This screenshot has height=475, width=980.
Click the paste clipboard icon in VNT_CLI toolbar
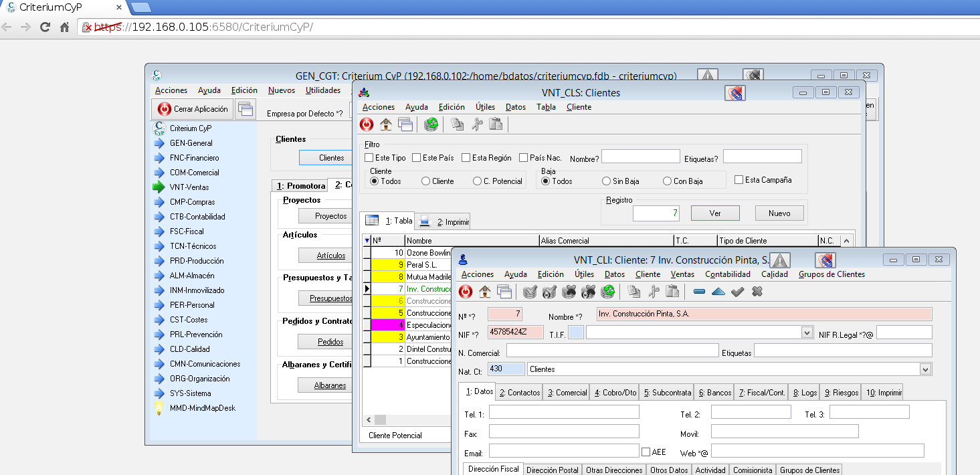673,292
